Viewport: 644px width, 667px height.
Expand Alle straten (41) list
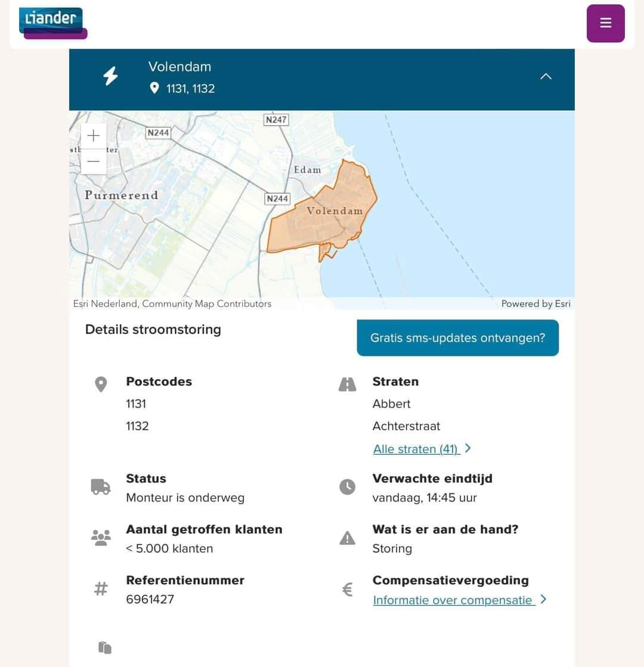click(x=416, y=449)
